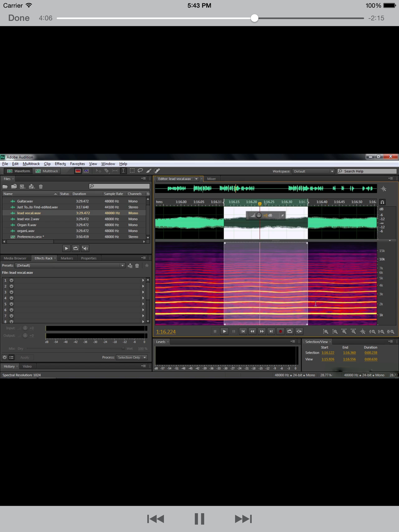Open the Process Selection Only dropdown
This screenshot has width=399, height=532.
[132, 357]
